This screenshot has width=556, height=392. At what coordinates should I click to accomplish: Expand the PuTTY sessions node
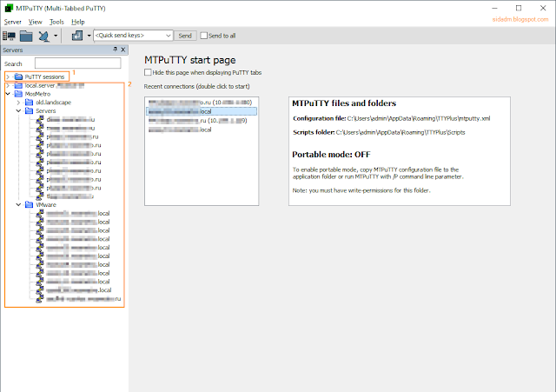click(x=8, y=76)
